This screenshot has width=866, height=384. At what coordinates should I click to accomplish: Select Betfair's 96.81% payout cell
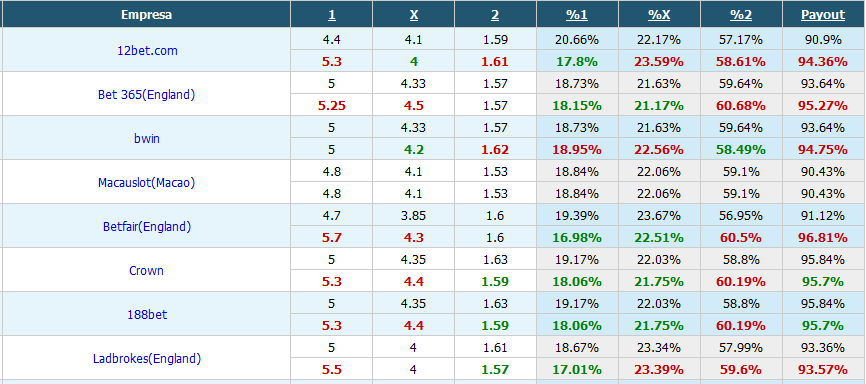pos(823,238)
